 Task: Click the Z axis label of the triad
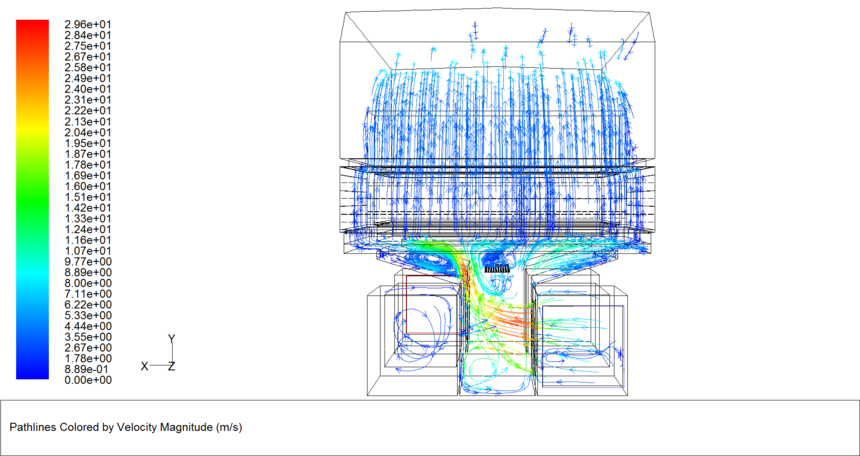point(172,366)
